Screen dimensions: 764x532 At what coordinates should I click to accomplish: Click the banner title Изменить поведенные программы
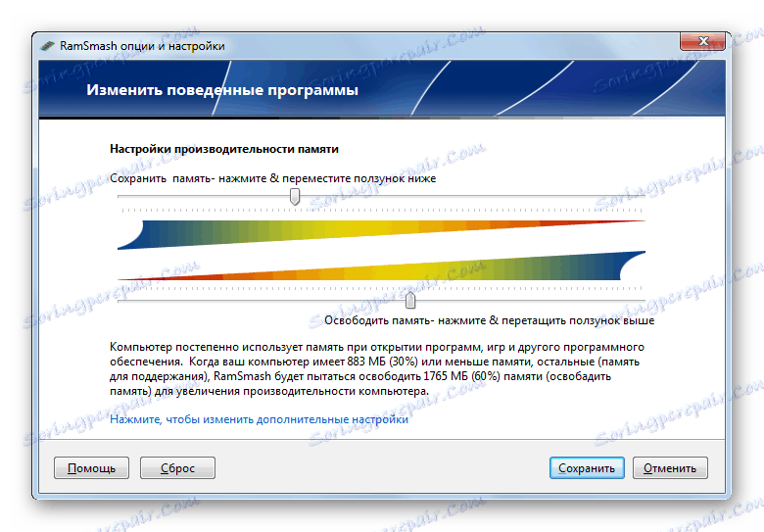[x=222, y=90]
